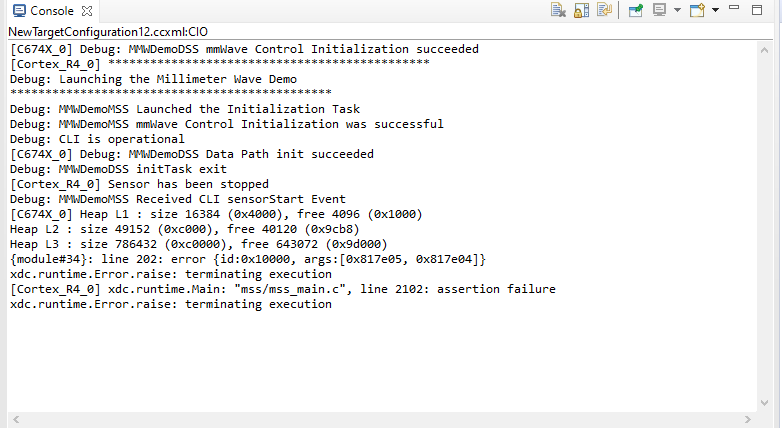Image resolution: width=782 pixels, height=428 pixels.
Task: Click the Console tab monitor icon
Action: (x=19, y=10)
